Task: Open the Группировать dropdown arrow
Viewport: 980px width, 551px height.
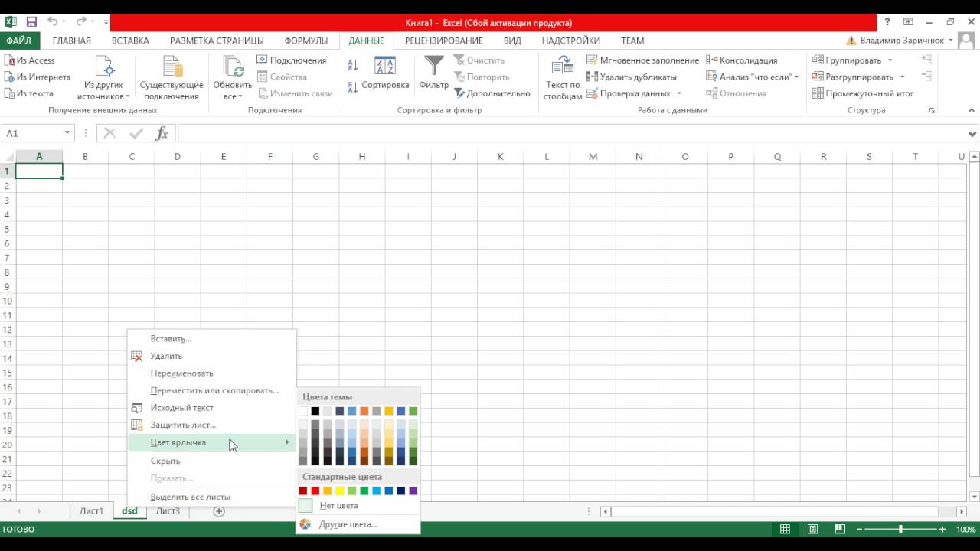Action: click(890, 60)
